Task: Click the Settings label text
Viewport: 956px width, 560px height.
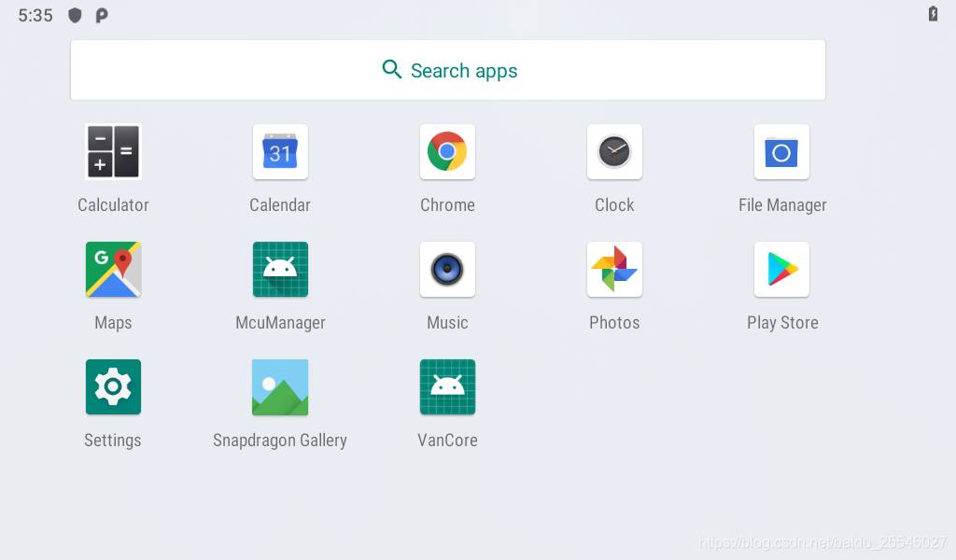Action: pos(113,441)
